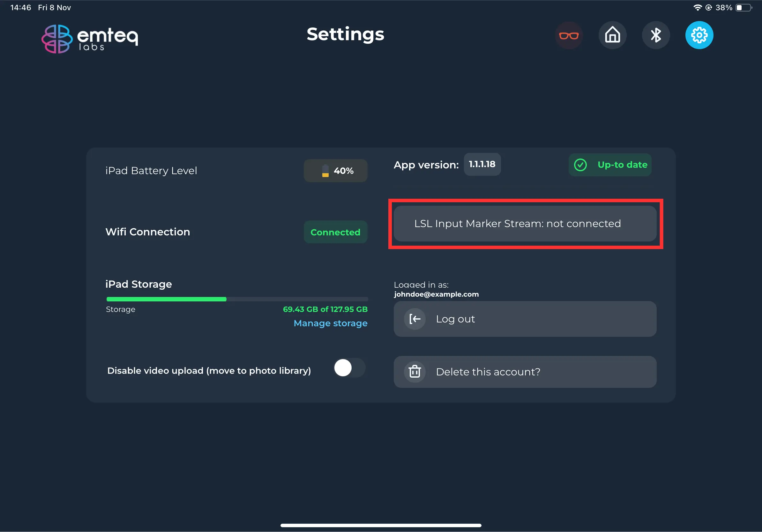Expand the Delete this account option

click(x=525, y=372)
